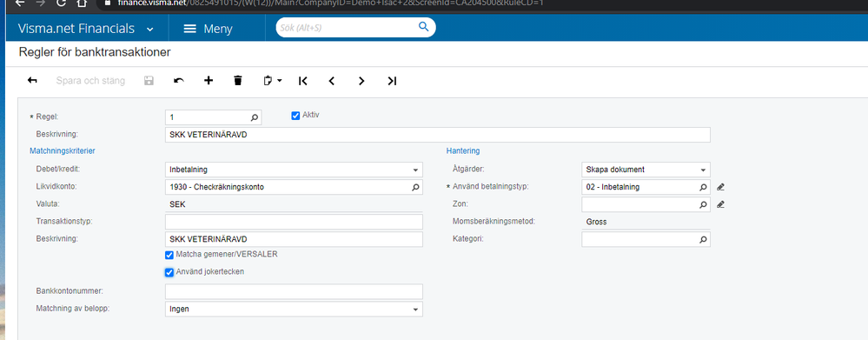The width and height of the screenshot is (868, 340).
Task: Click the Bankkontonummer input field
Action: pyautogui.click(x=294, y=291)
